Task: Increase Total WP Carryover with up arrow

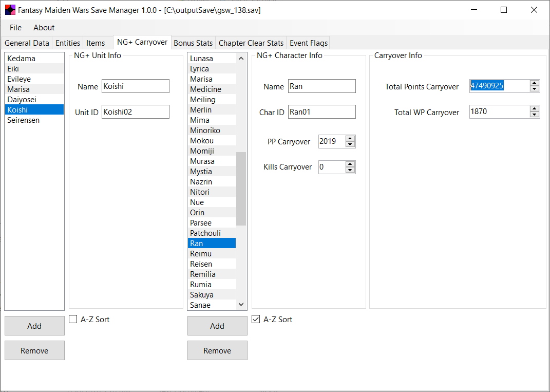Action: (534, 108)
